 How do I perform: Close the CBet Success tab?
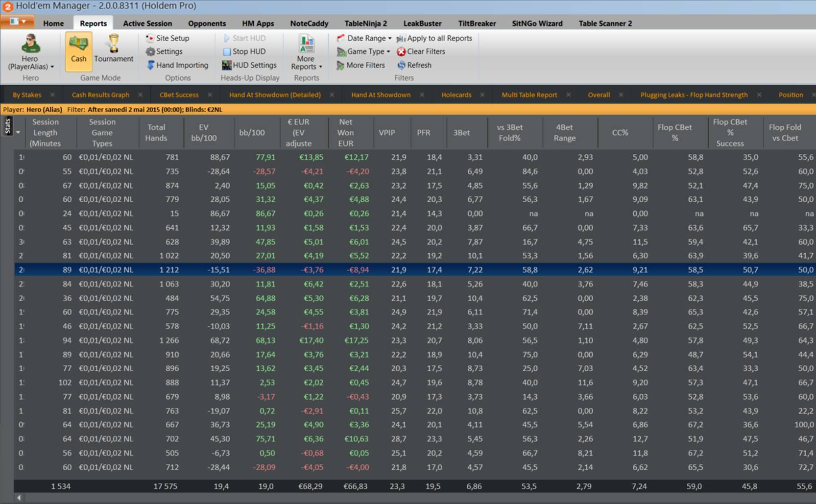[210, 95]
